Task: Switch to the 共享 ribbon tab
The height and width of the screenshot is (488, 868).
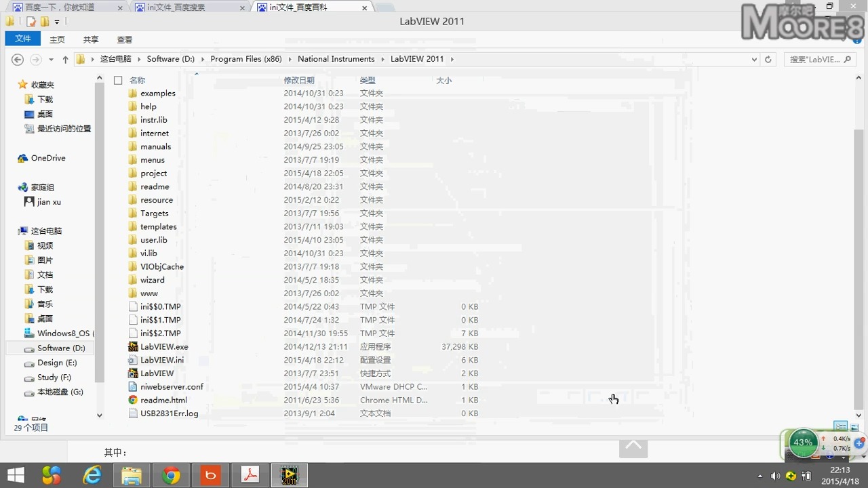Action: [91, 40]
